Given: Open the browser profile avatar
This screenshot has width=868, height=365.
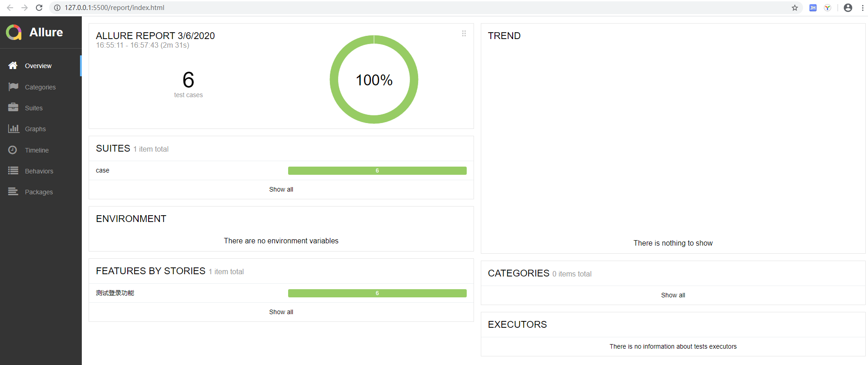Looking at the screenshot, I should point(848,8).
